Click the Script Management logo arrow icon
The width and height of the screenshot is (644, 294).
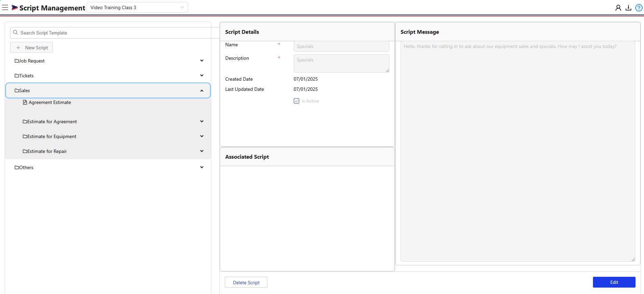15,7
